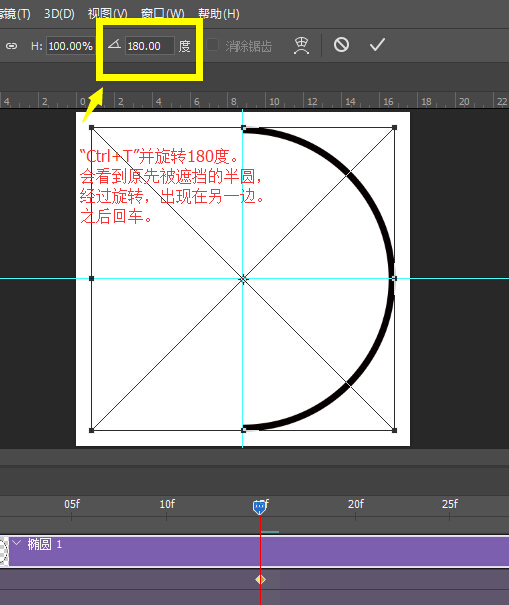Cancel the transform with the prohibit icon
Image resolution: width=509 pixels, height=605 pixels.
(x=342, y=45)
